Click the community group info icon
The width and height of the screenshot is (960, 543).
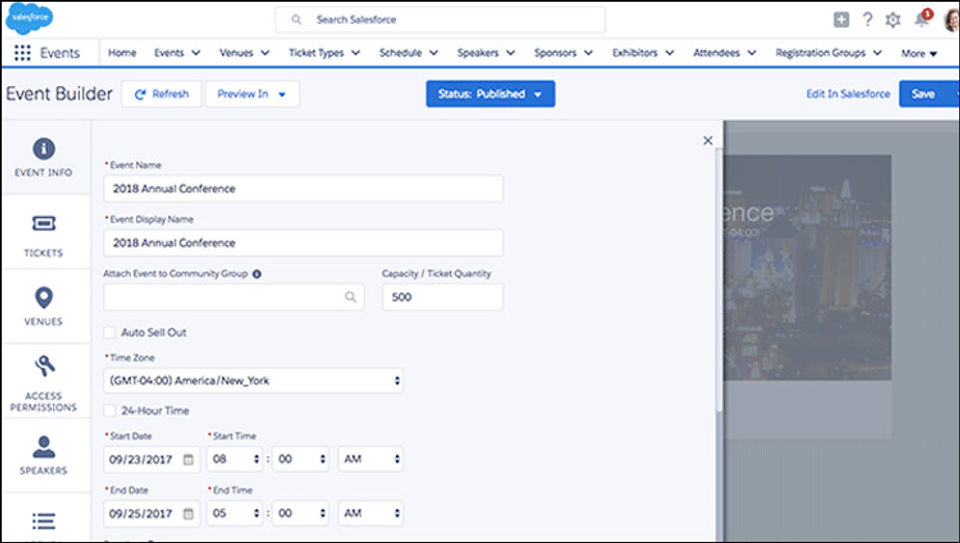click(257, 274)
